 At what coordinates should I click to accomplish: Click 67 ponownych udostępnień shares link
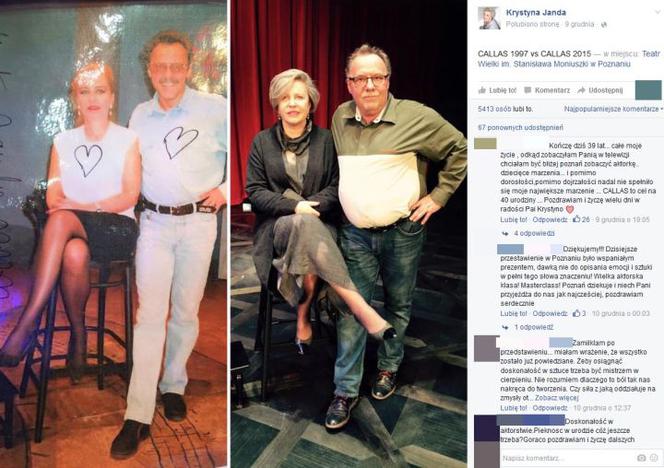pyautogui.click(x=520, y=127)
